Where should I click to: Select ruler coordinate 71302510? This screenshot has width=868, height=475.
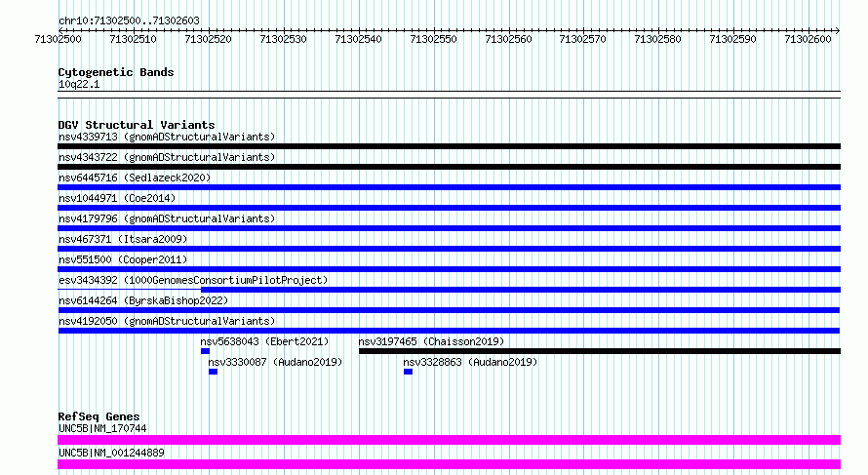click(x=133, y=39)
